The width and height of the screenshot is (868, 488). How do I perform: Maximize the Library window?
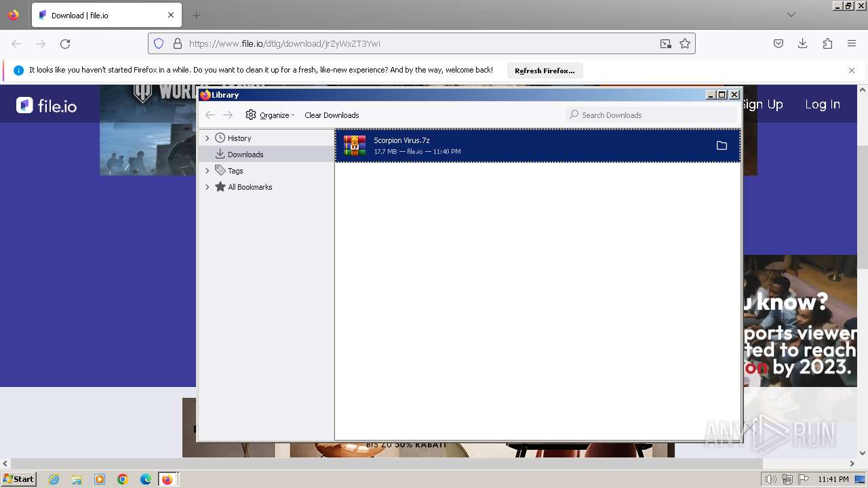(722, 95)
